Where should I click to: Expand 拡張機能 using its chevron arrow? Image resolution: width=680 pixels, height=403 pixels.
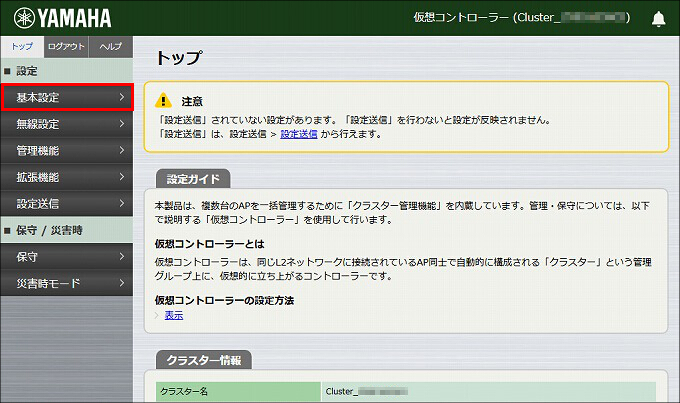pos(122,177)
